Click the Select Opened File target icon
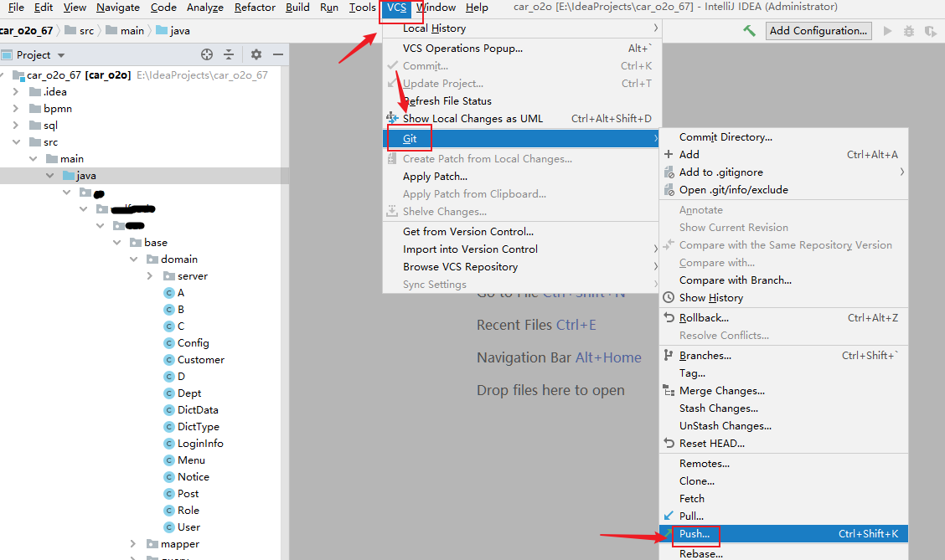945x560 pixels. (207, 54)
